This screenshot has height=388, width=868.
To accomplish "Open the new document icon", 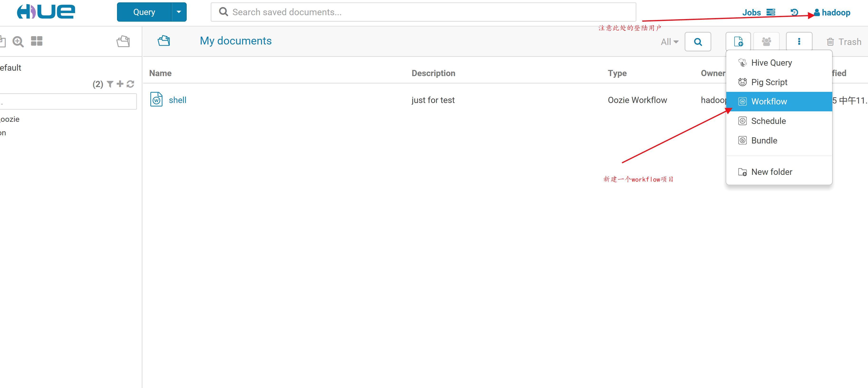I will click(738, 41).
